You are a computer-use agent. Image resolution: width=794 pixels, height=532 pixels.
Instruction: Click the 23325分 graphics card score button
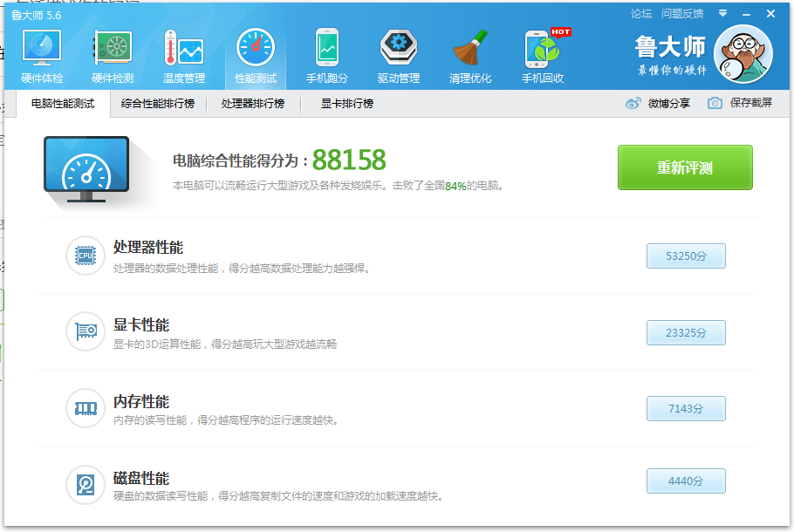pyautogui.click(x=686, y=332)
